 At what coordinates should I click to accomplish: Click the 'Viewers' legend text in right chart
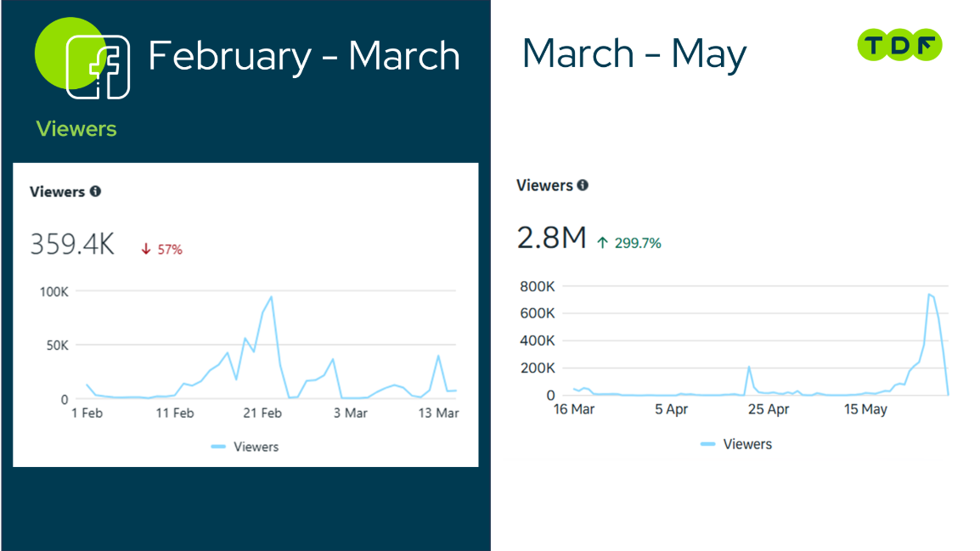[x=747, y=444]
